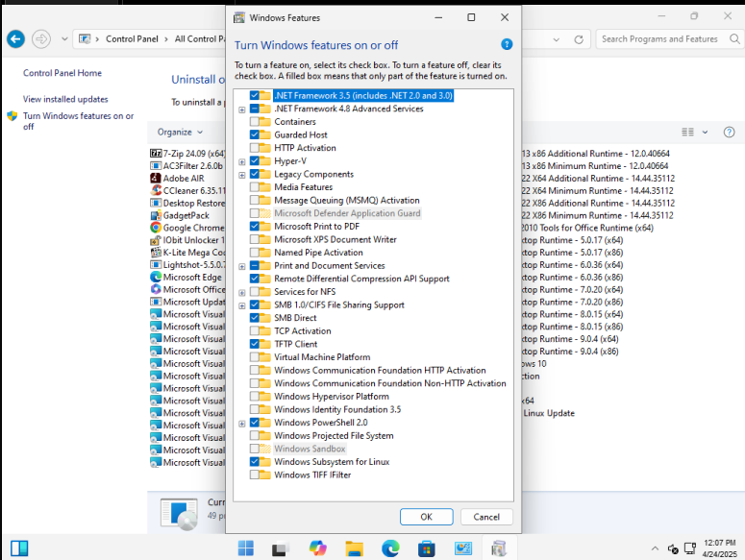The image size is (745, 560).
Task: Uncheck the Guarded Host checkbox
Action: click(254, 134)
